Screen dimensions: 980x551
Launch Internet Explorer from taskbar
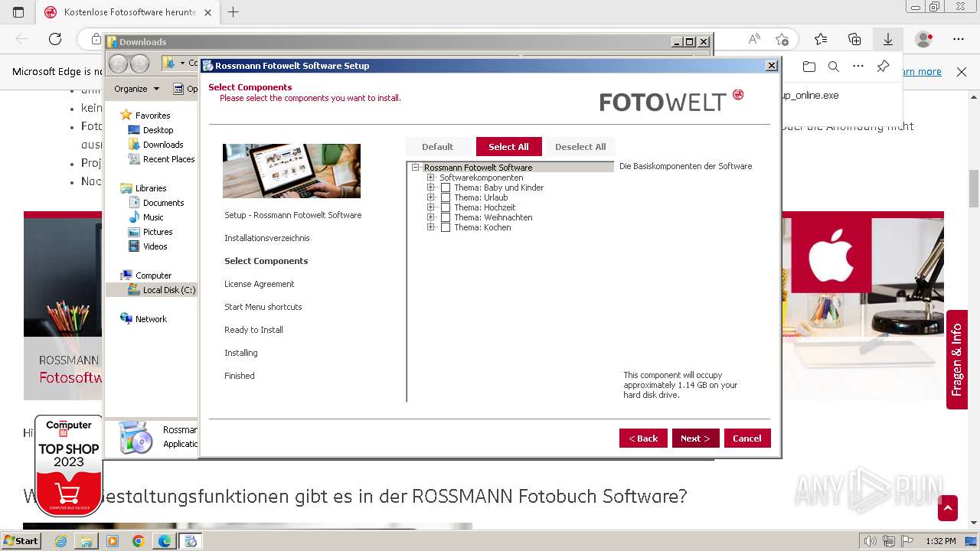60,541
